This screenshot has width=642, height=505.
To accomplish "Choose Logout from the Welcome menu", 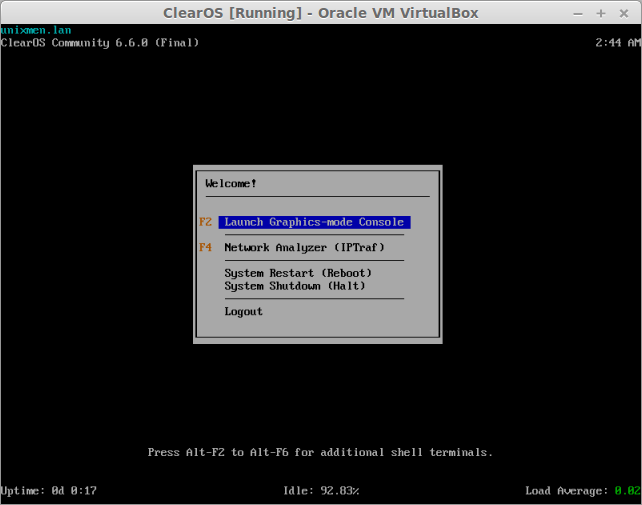I will [x=243, y=311].
